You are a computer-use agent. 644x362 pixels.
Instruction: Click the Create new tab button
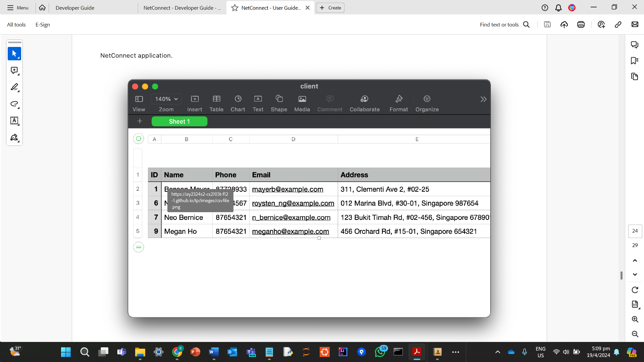(330, 8)
